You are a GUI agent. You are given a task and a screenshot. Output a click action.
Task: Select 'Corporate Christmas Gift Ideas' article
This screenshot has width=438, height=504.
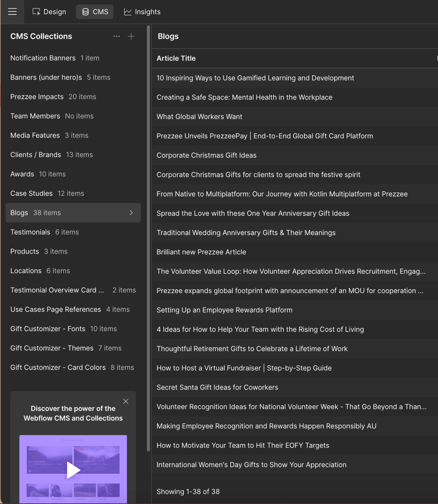[x=295, y=156]
